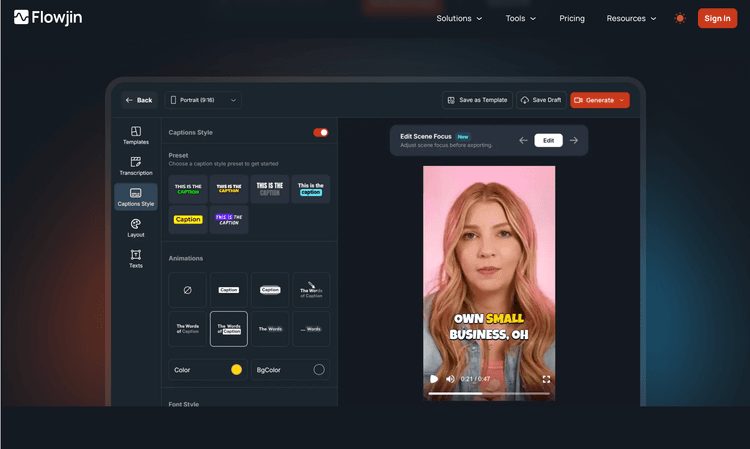Select the Captions Style sidebar item
Viewport: 750px width, 449px height.
tap(136, 197)
